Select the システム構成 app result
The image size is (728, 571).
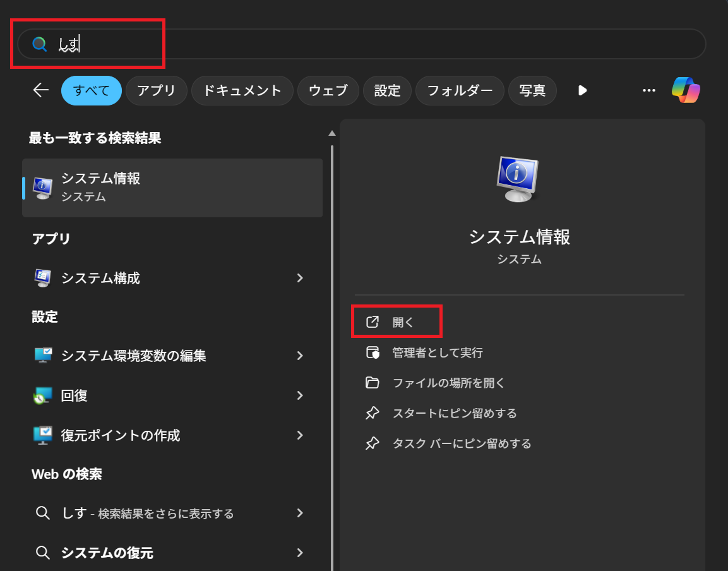coord(172,278)
